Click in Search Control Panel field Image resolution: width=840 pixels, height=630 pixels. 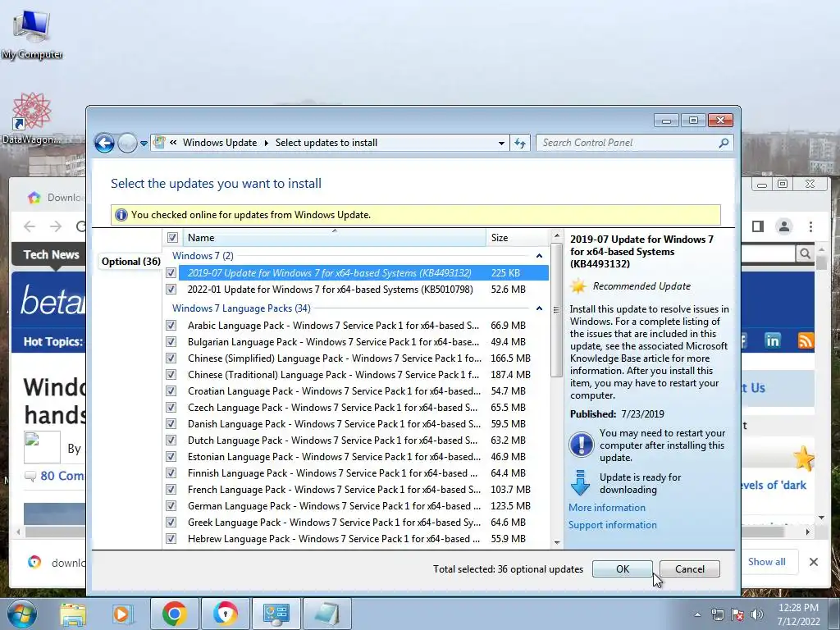pyautogui.click(x=627, y=143)
